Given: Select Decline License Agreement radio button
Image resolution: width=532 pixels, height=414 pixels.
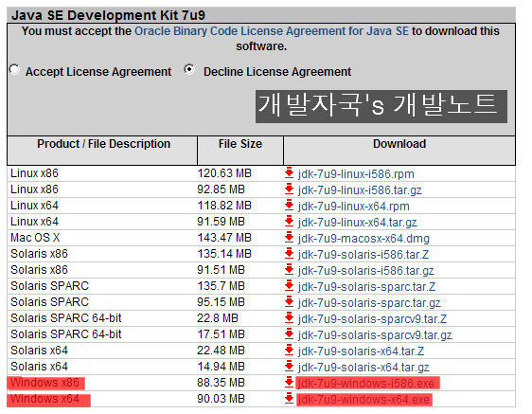Looking at the screenshot, I should (x=189, y=69).
